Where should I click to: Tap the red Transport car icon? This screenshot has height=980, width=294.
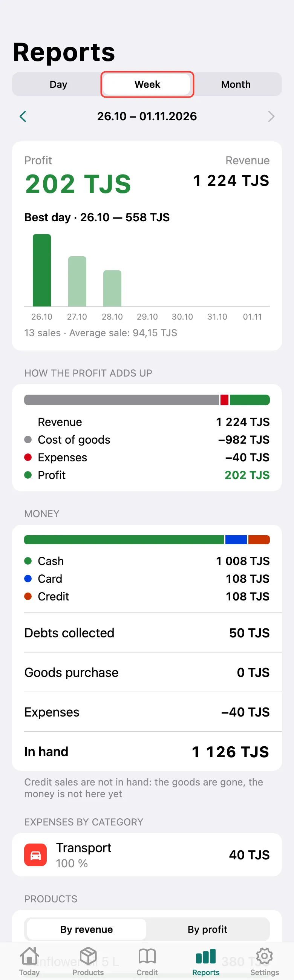(36, 855)
